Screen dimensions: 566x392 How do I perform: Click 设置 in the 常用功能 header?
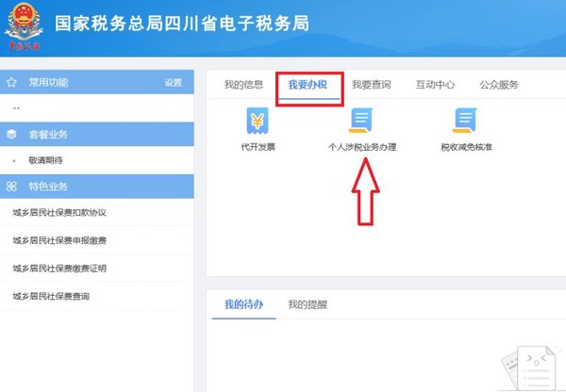(173, 83)
